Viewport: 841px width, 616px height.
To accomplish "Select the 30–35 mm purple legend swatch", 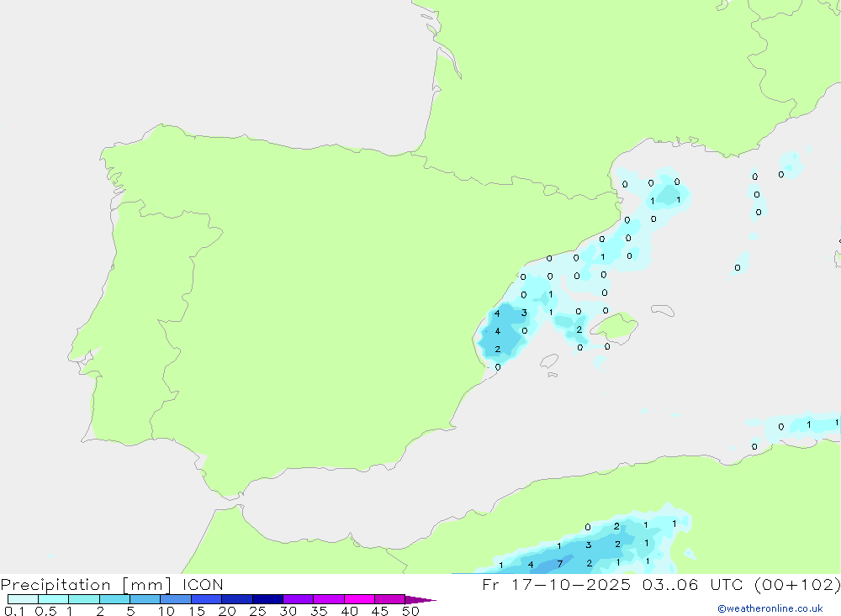I will point(299,599).
